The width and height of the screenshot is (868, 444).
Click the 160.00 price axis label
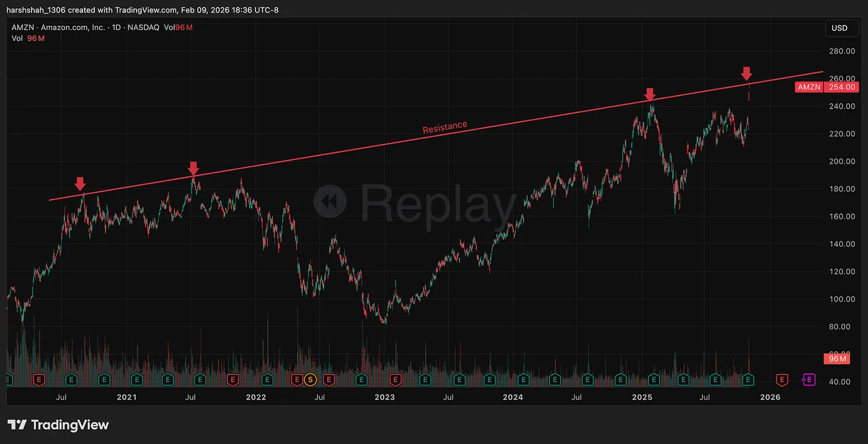pyautogui.click(x=843, y=216)
